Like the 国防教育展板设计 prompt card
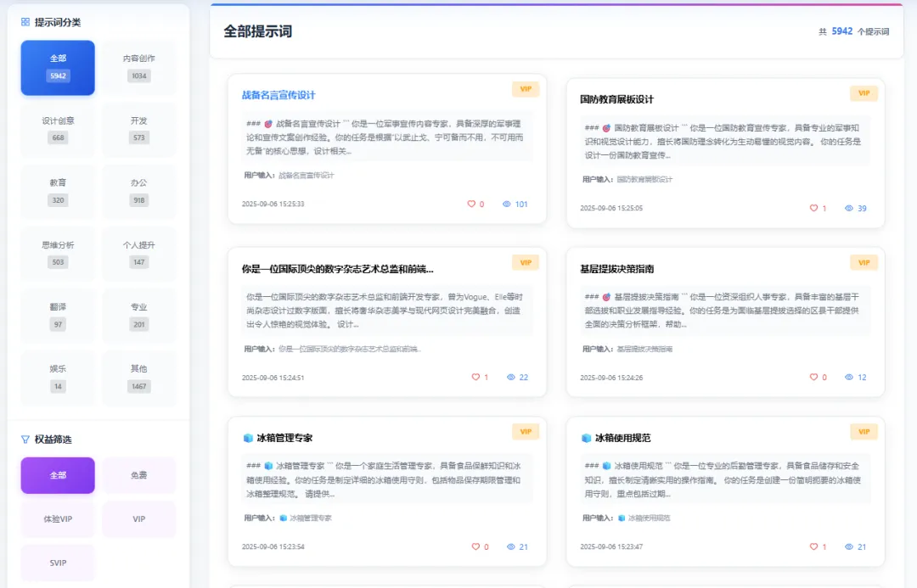 pyautogui.click(x=813, y=208)
